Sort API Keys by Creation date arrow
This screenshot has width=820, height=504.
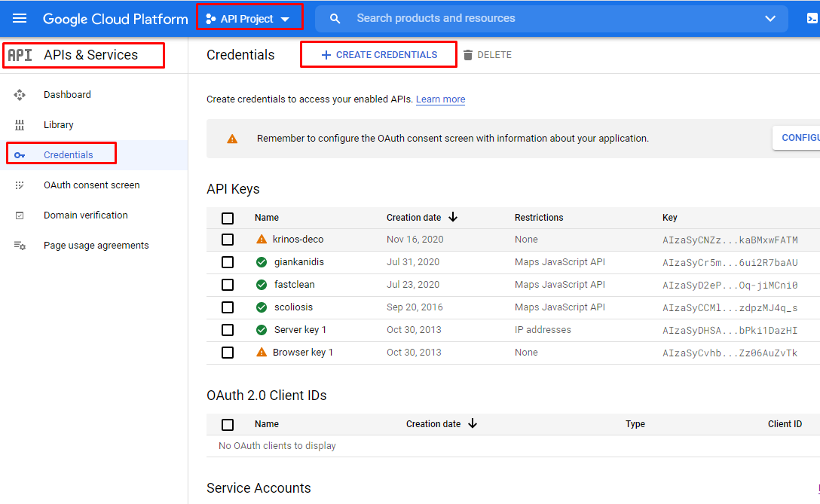coord(454,217)
